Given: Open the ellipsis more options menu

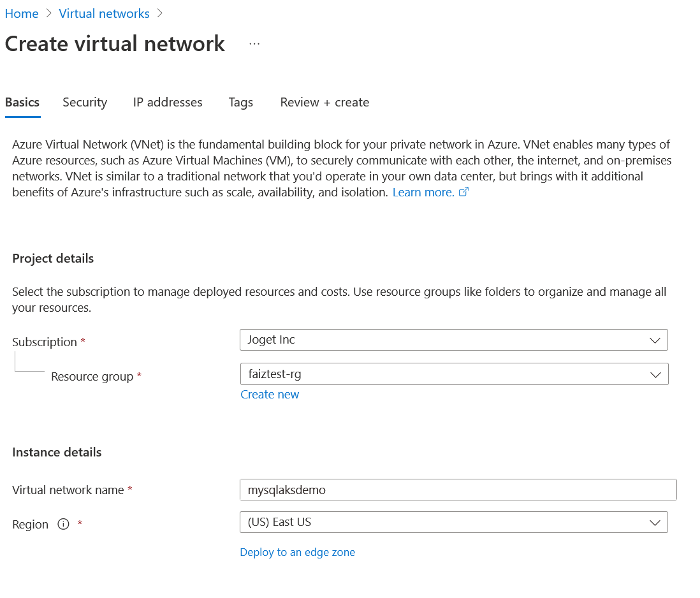Looking at the screenshot, I should pos(254,44).
